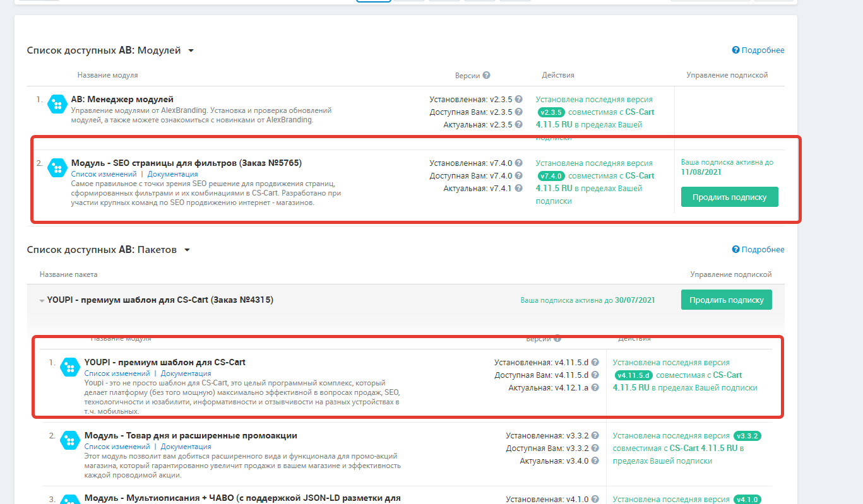Click help icon next to Версии header in modules list
The image size is (863, 504).
[487, 75]
